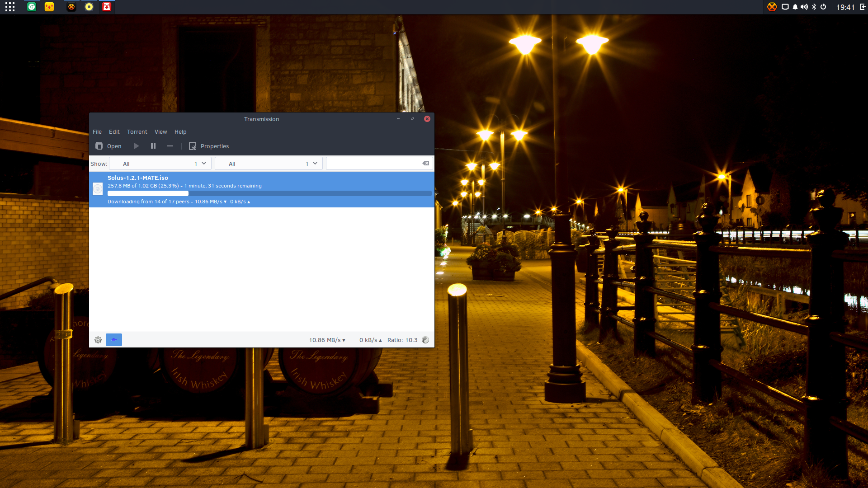
Task: Open the volume control in tray
Action: [804, 7]
